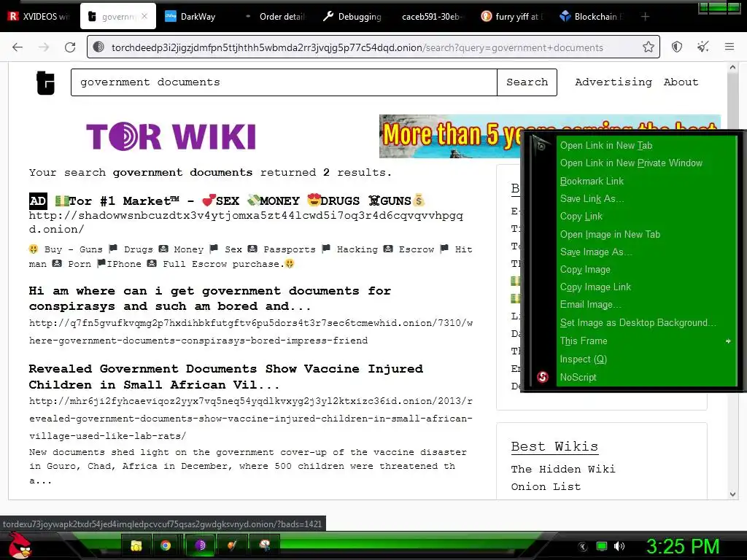Click the Search button
This screenshot has width=747, height=560.
[x=527, y=82]
